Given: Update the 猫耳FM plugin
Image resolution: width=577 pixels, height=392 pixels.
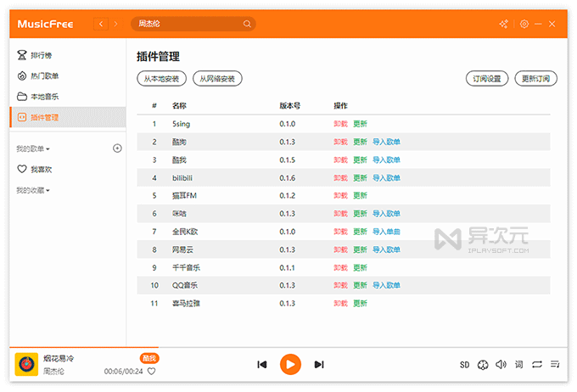Looking at the screenshot, I should [360, 195].
